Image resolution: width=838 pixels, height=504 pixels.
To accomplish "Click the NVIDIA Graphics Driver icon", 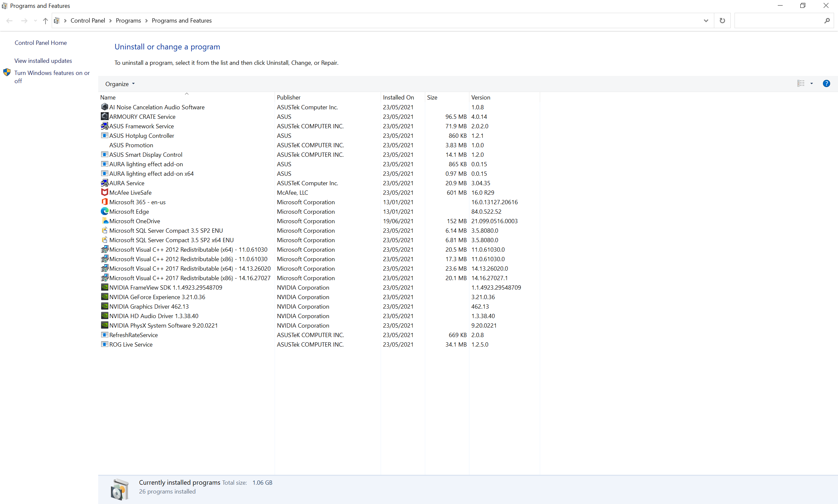I will click(x=105, y=306).
